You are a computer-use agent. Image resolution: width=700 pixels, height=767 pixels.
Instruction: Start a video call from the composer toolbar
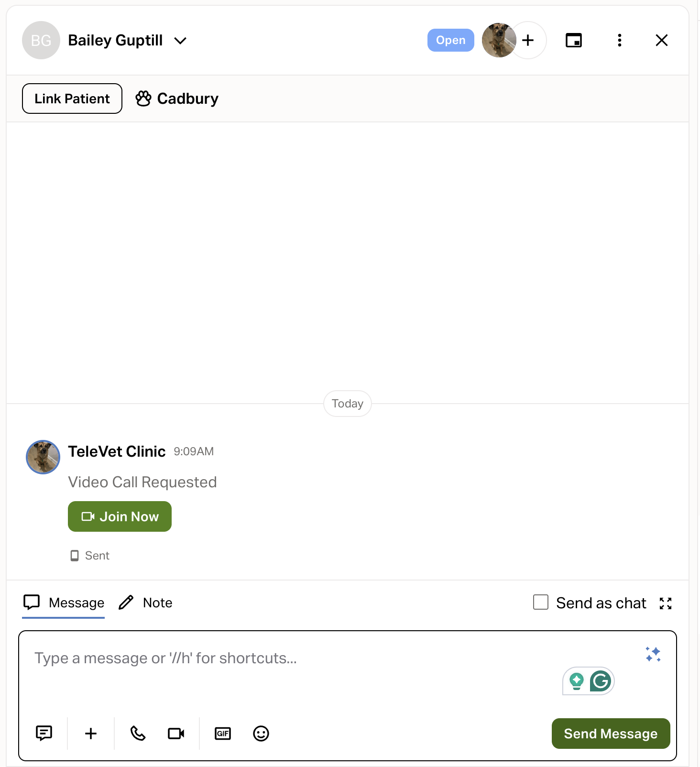tap(176, 733)
